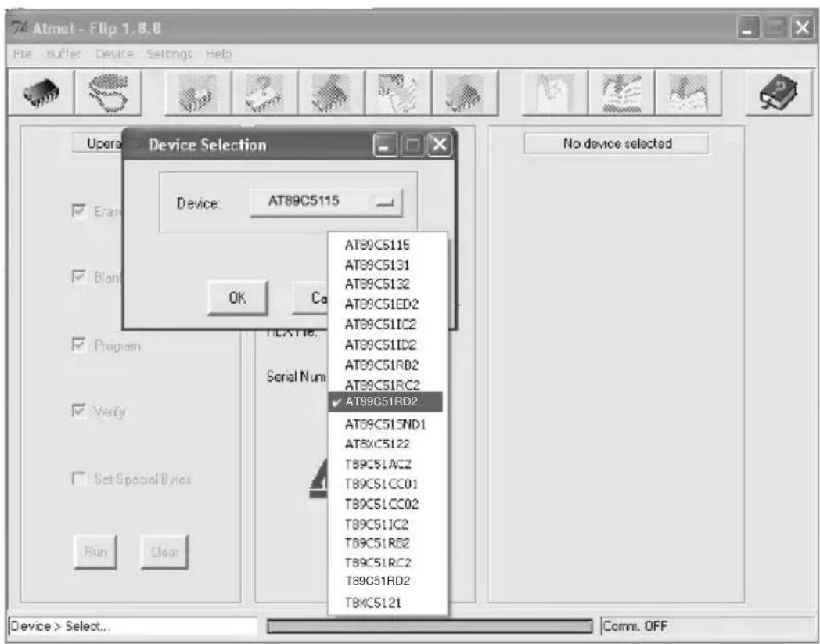Enable the Set Special Bytes checkbox

point(79,479)
